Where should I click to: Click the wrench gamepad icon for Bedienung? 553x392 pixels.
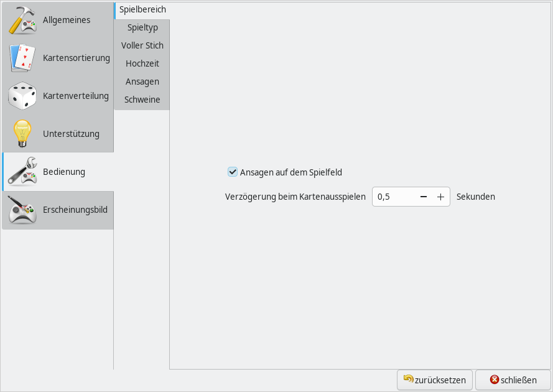(23, 172)
